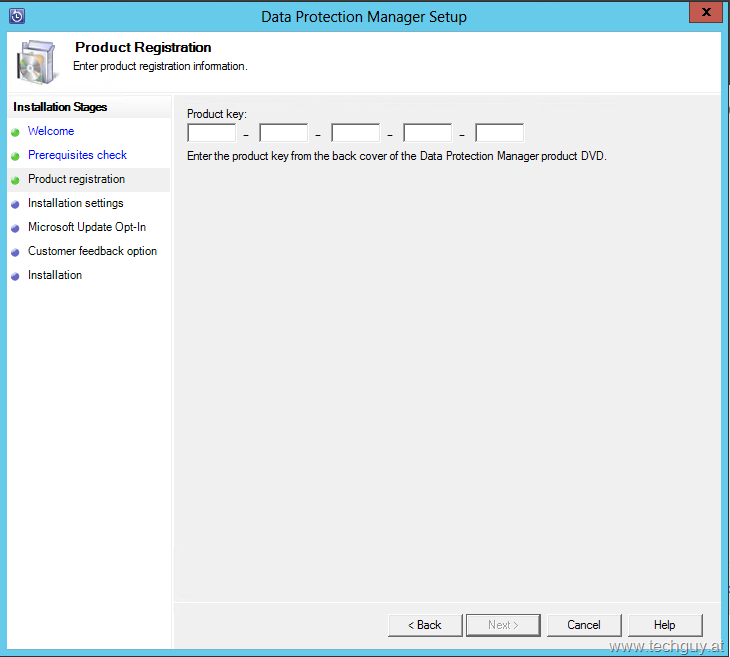This screenshot has width=730, height=657.
Task: Click green bullet beside Welcome stage
Action: (x=16, y=132)
